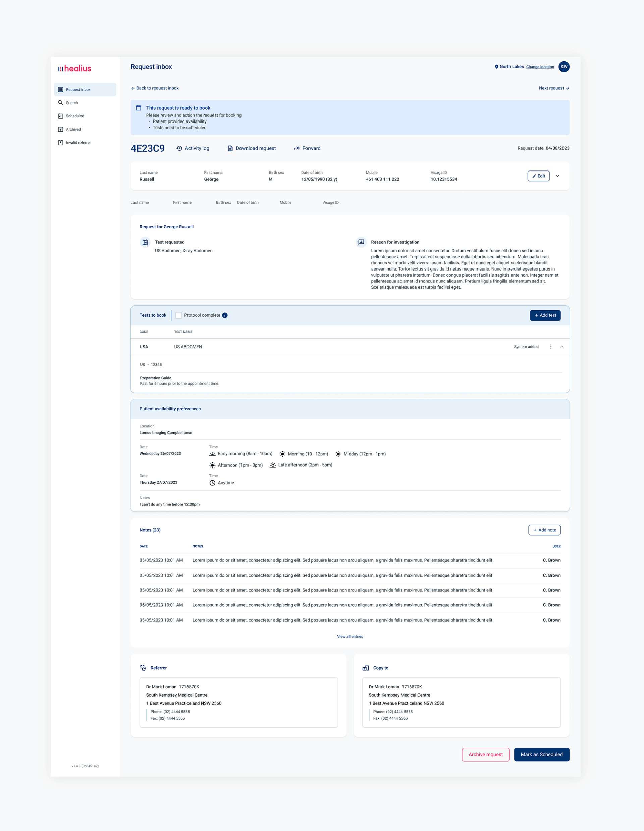Click the calendar icon in ready-to-book banner
Viewport: 644px width, 831px height.
point(139,108)
